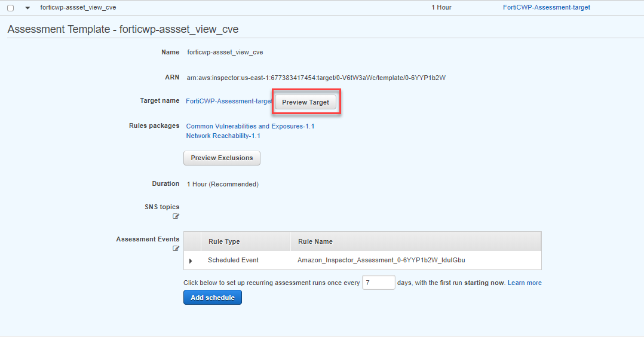Click the Add schedule button
Screen dimensions: 644x337
pos(213,298)
